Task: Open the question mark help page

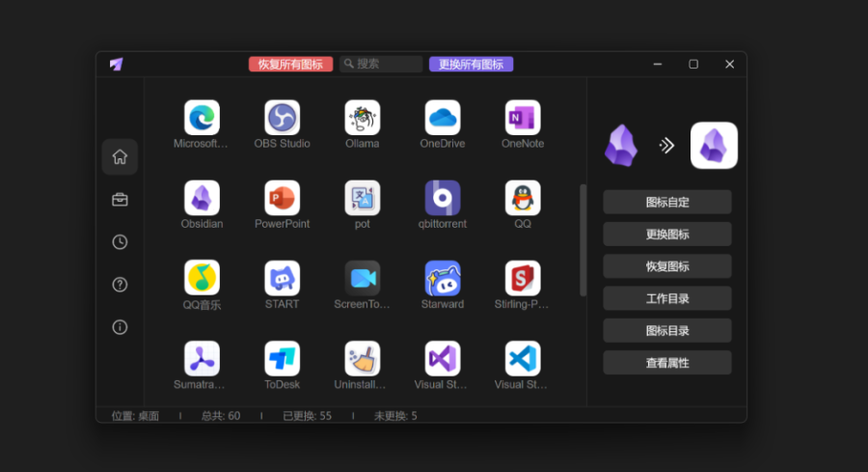Action: (120, 285)
